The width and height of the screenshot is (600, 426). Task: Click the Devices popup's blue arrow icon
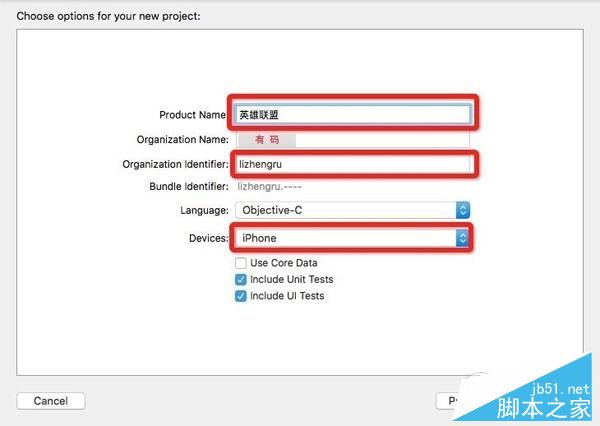pyautogui.click(x=462, y=238)
